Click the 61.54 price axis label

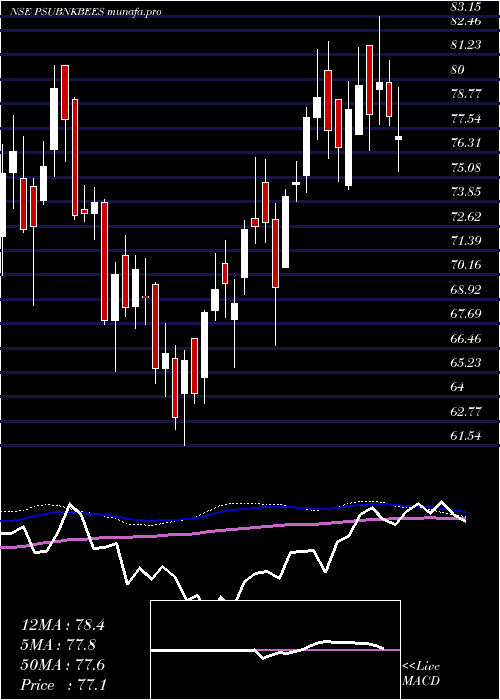(x=467, y=435)
